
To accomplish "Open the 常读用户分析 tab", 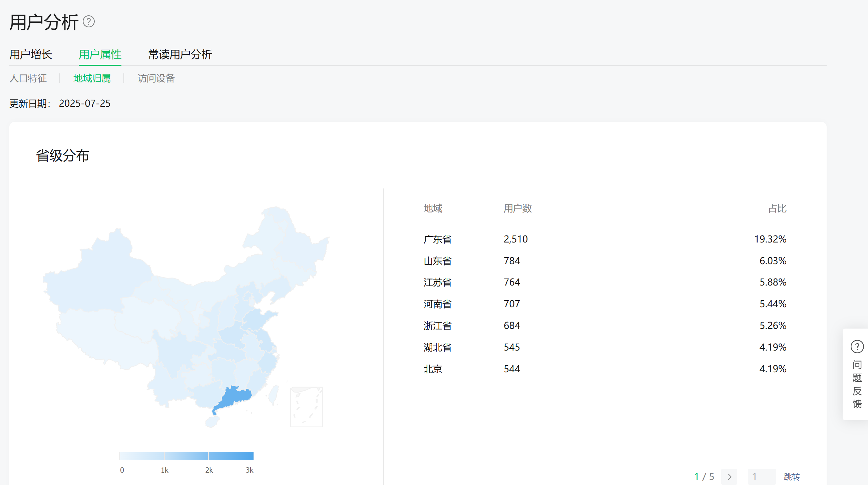I will (x=180, y=54).
